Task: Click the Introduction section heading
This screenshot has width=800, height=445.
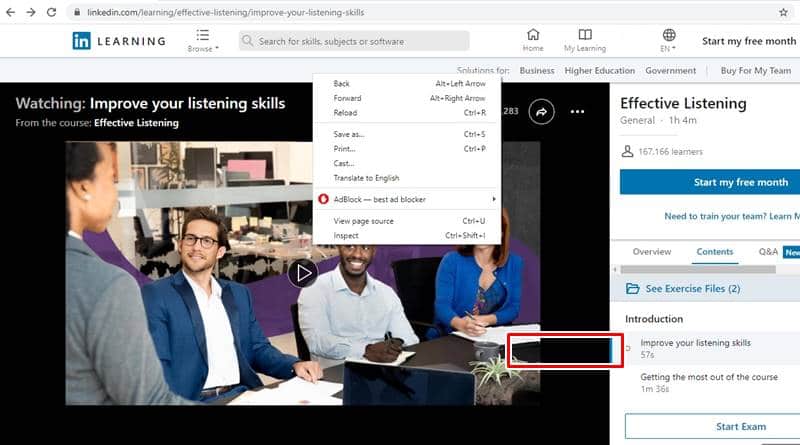Action: [x=654, y=319]
